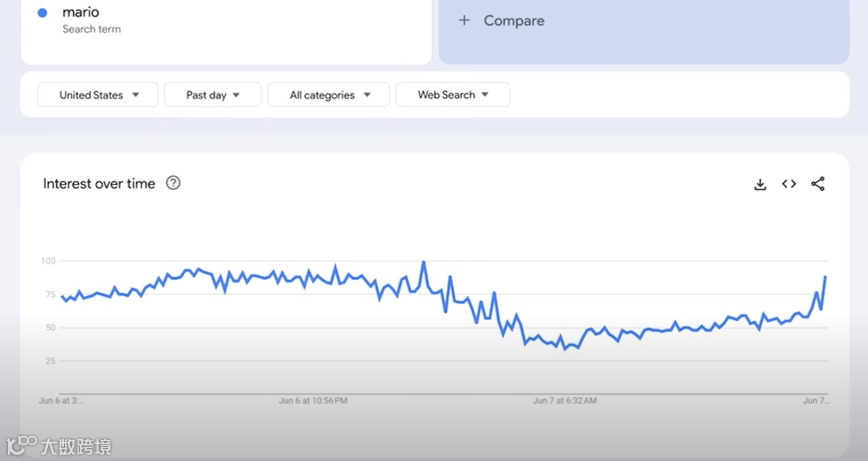Edit the mario search term
Image resolution: width=868 pixels, height=461 pixels.
click(x=81, y=12)
